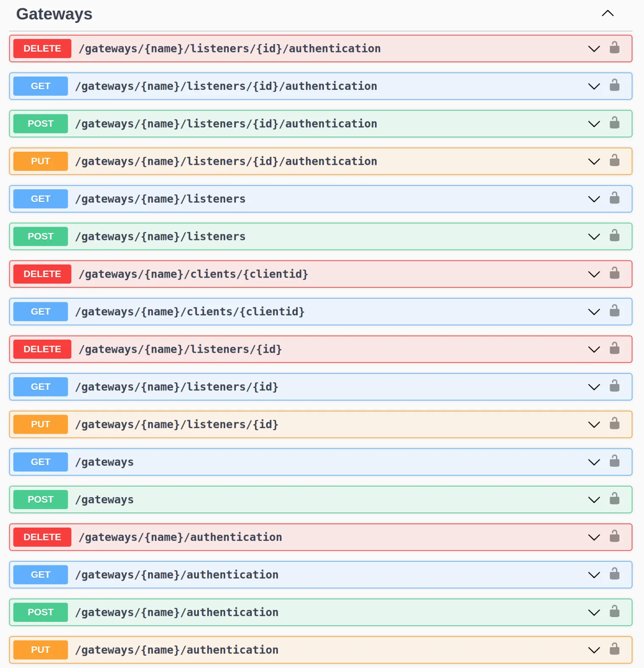
Task: Open path text of DELETE /gateways/{name}/authentication
Action: (180, 537)
